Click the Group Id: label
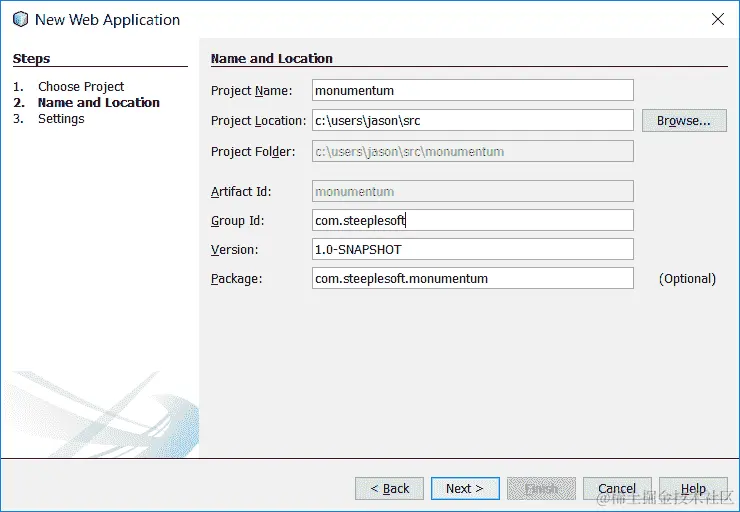This screenshot has width=740, height=512. point(237,220)
